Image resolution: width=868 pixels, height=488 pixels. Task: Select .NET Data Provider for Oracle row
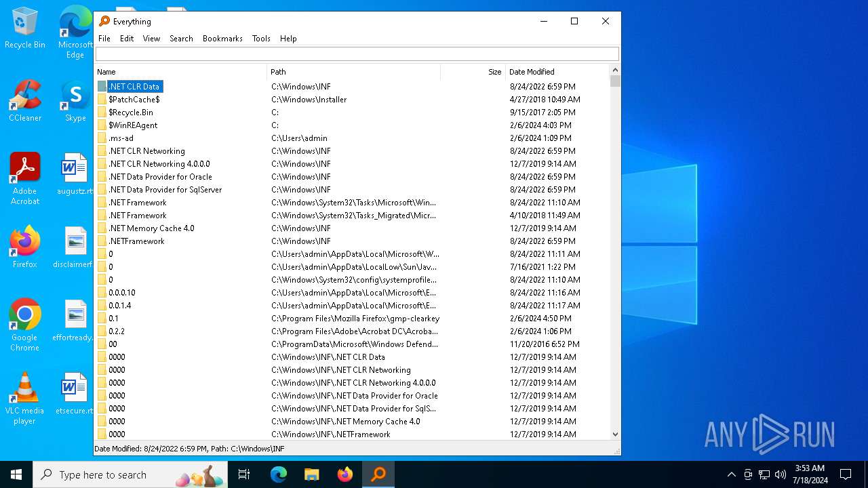(x=352, y=177)
